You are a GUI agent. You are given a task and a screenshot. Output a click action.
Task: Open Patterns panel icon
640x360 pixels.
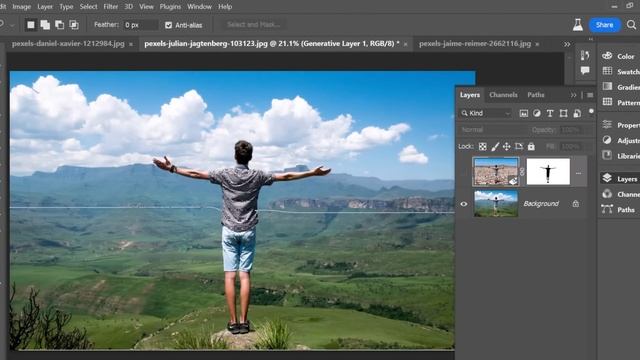click(x=607, y=102)
